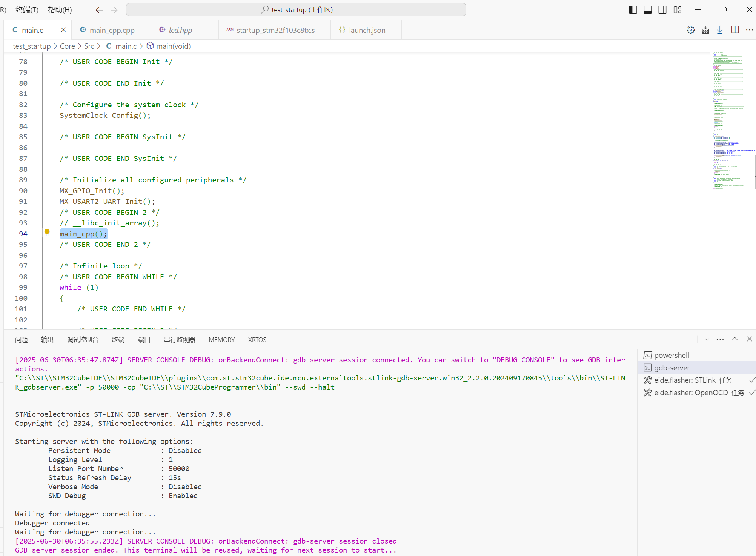Switch to the 调试控制台 panel tab

pos(83,340)
